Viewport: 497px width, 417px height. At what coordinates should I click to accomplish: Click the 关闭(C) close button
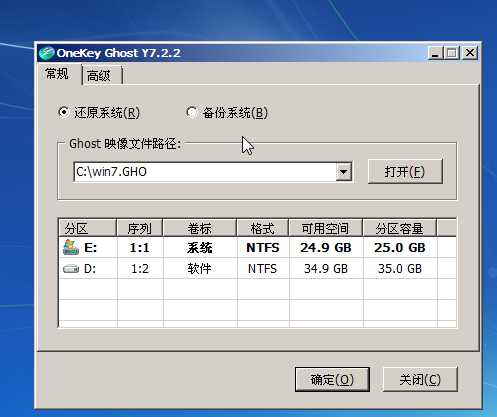[420, 380]
